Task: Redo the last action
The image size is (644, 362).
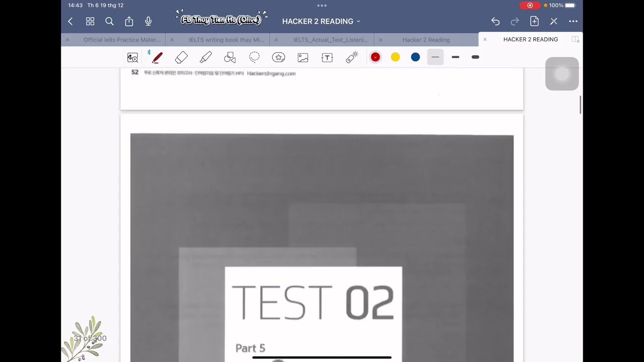Action: pyautogui.click(x=515, y=21)
